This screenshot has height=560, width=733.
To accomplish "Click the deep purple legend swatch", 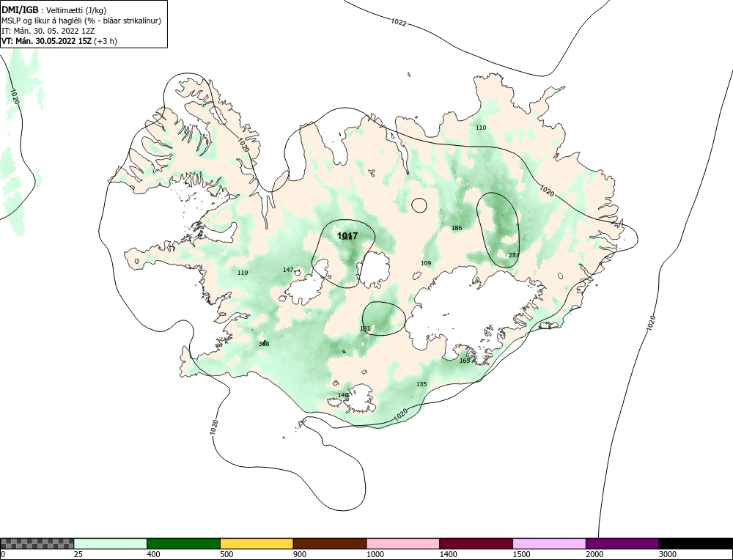I will pos(622,543).
